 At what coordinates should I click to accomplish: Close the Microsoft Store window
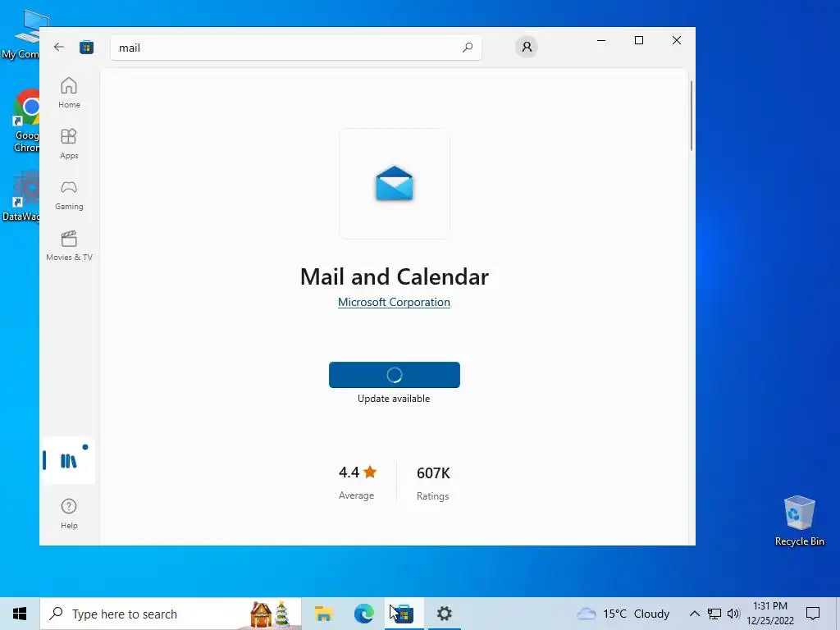coord(677,40)
